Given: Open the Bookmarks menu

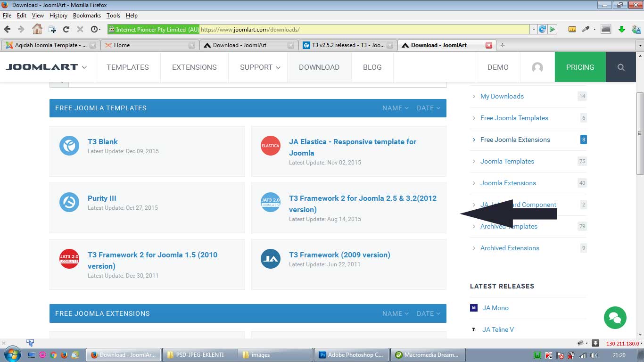Looking at the screenshot, I should [87, 16].
